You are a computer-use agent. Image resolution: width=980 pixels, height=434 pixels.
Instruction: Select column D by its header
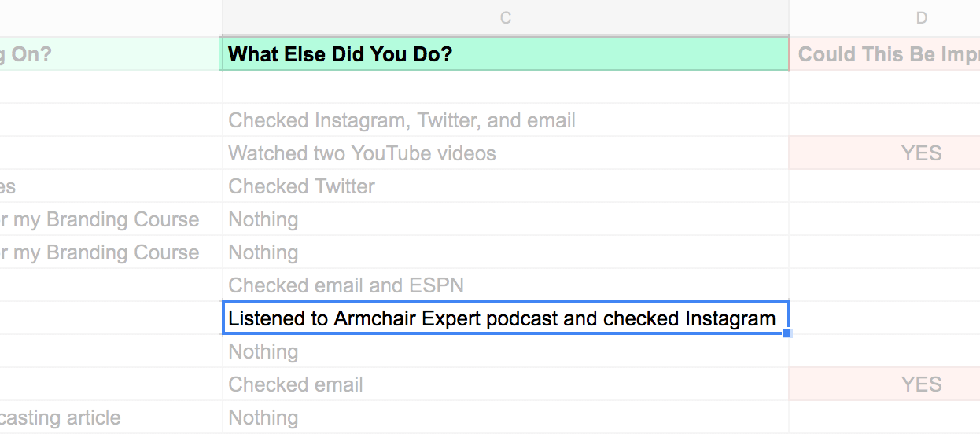[921, 17]
